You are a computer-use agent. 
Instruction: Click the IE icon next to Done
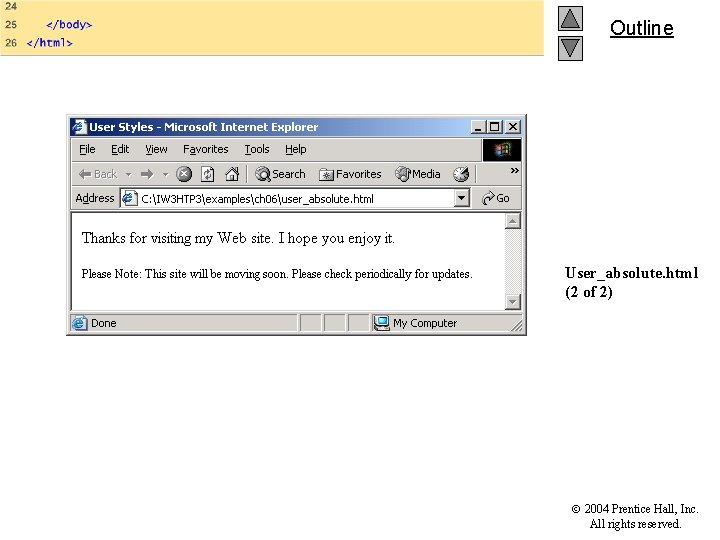click(x=79, y=323)
